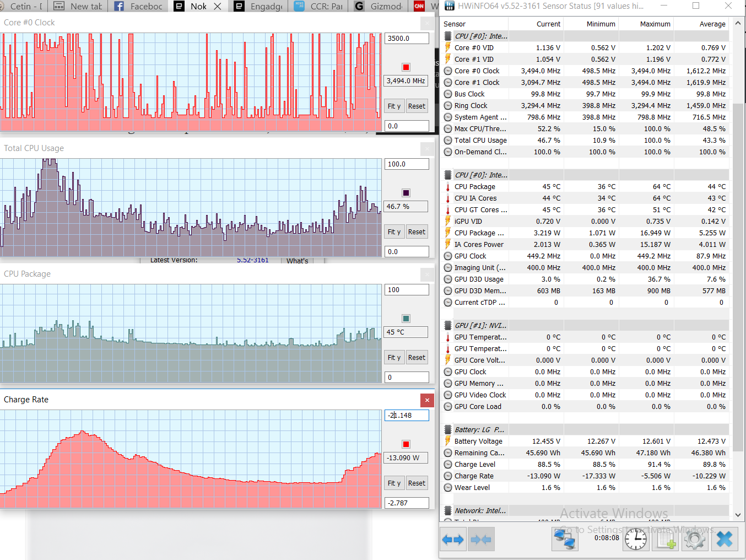Pick the red color swatch in Charge Rate graph
This screenshot has width=746, height=560.
[406, 444]
